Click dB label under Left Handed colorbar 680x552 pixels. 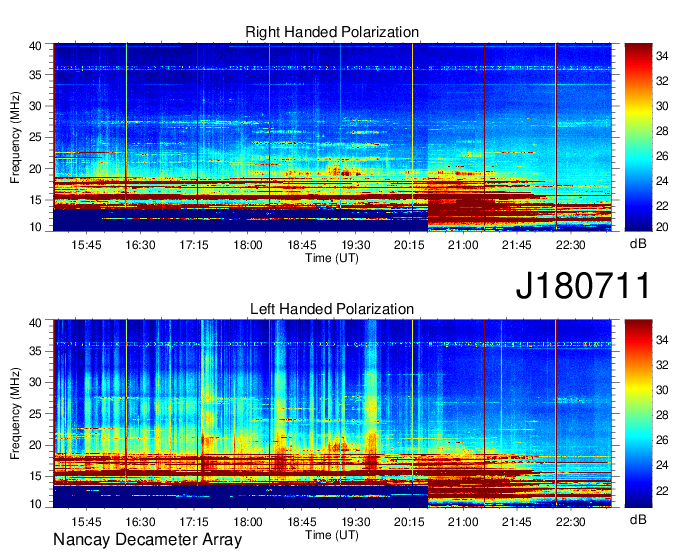638,519
